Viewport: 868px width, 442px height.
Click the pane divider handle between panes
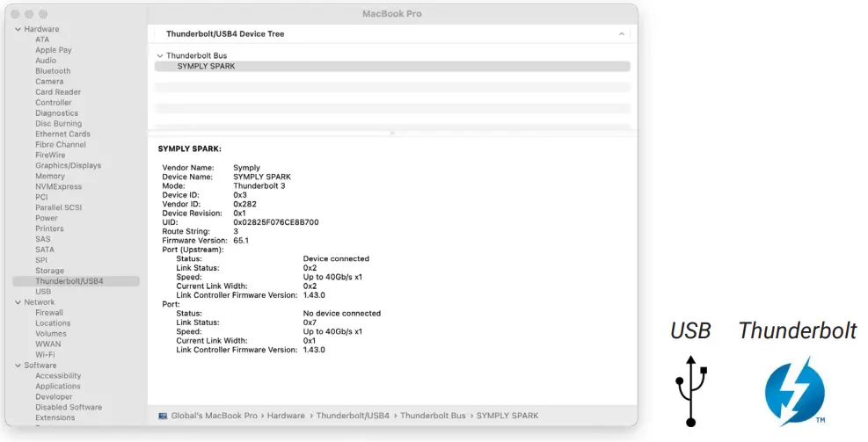point(392,134)
